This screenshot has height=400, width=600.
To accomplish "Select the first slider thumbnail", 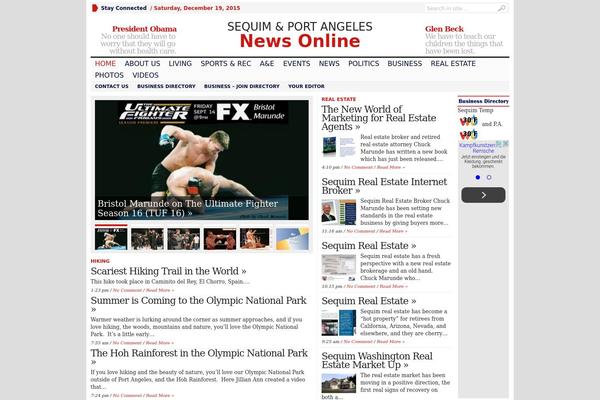I will coord(111,239).
